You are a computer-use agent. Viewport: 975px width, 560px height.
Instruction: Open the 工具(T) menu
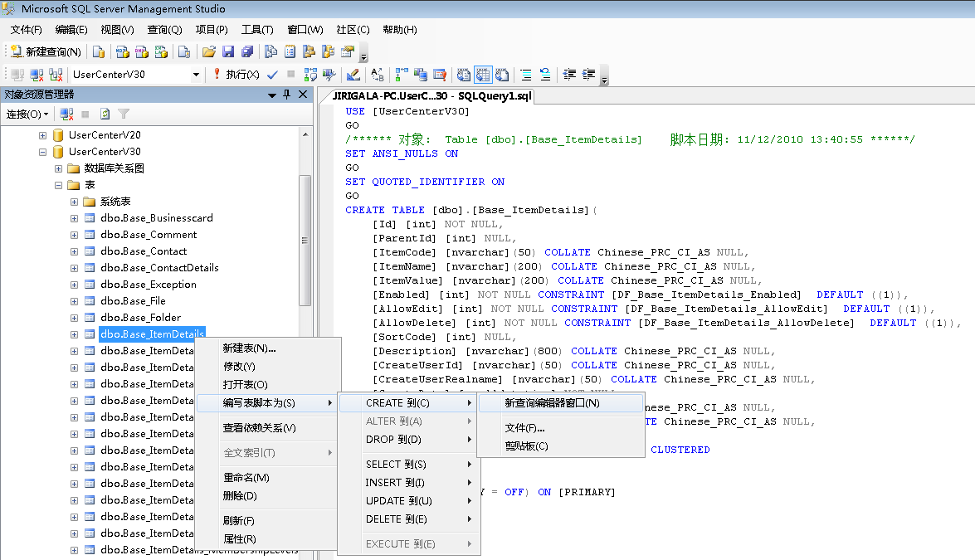257,30
